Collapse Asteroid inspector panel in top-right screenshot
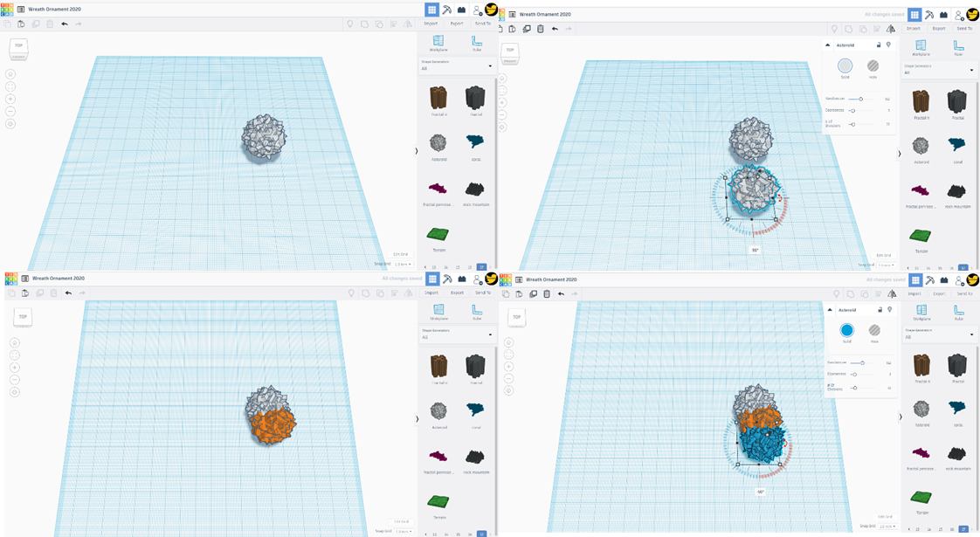Viewport: 980px width, 537px height. (x=827, y=45)
